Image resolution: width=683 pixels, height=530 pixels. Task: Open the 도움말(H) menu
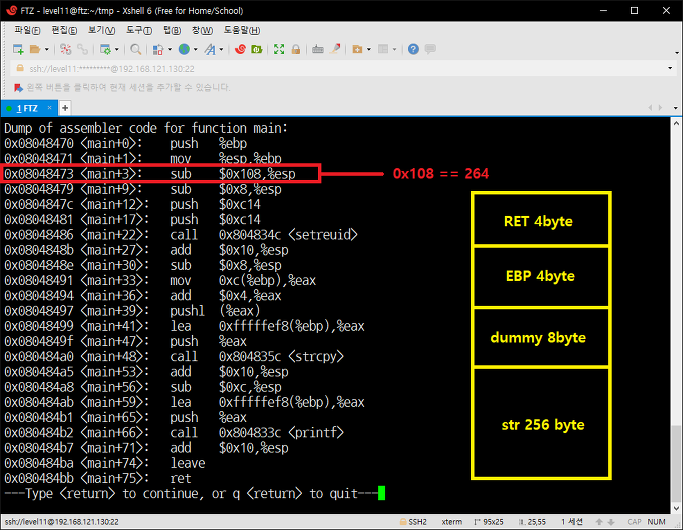(242, 30)
